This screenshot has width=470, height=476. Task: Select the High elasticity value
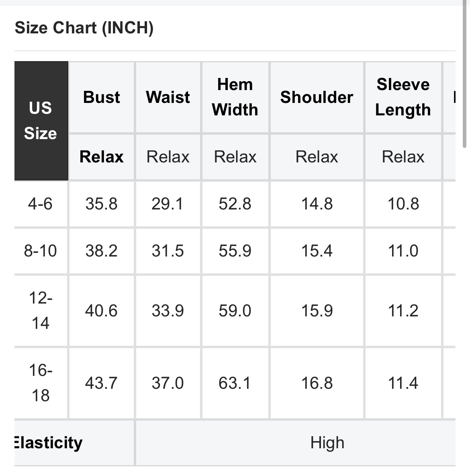coord(327,443)
